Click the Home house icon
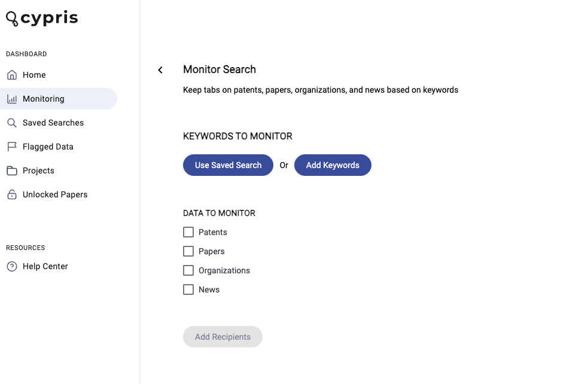588x384 pixels. coord(12,75)
